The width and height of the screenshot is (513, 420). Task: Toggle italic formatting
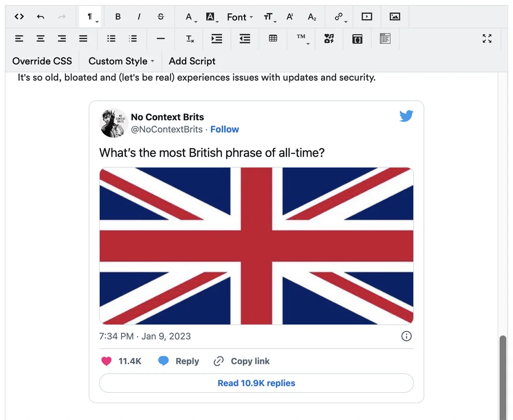[139, 17]
